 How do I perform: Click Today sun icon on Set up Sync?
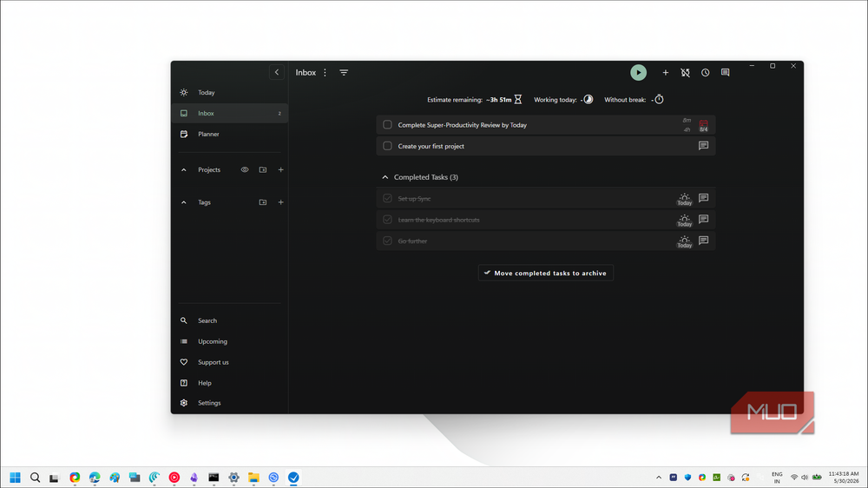coord(685,199)
